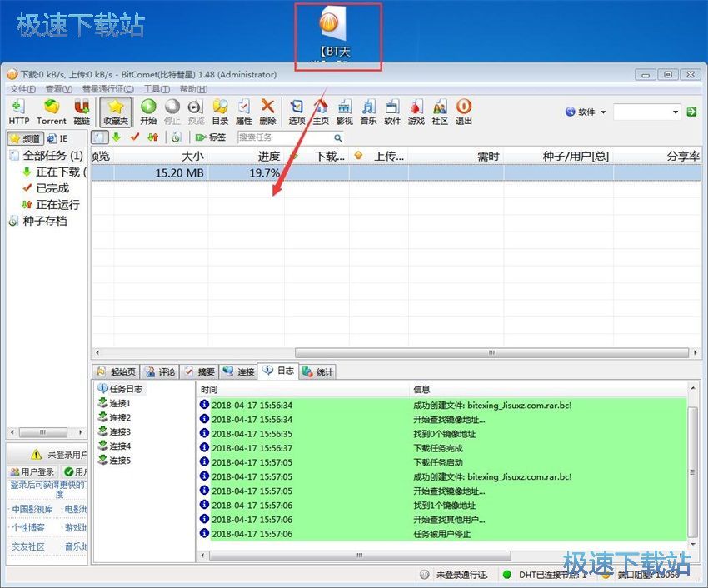
Task: Click the 游戏 games toolbar icon
Action: pyautogui.click(x=416, y=112)
